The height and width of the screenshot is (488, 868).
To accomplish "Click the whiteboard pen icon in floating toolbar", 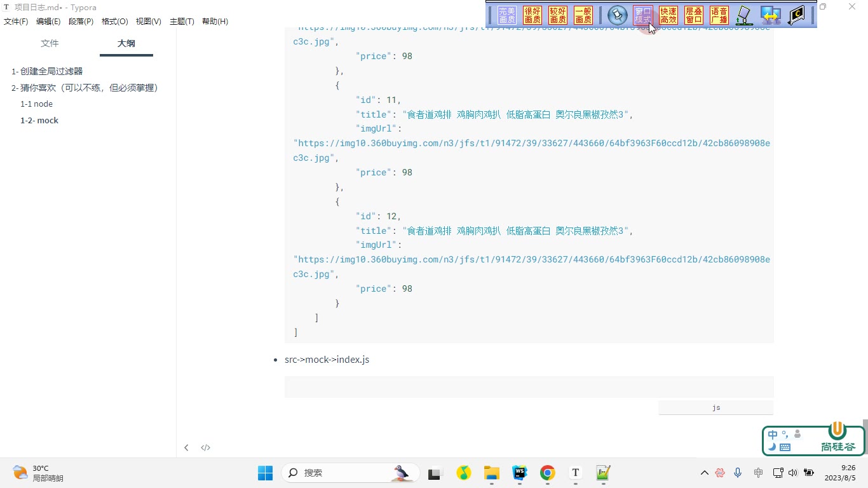I will point(745,15).
